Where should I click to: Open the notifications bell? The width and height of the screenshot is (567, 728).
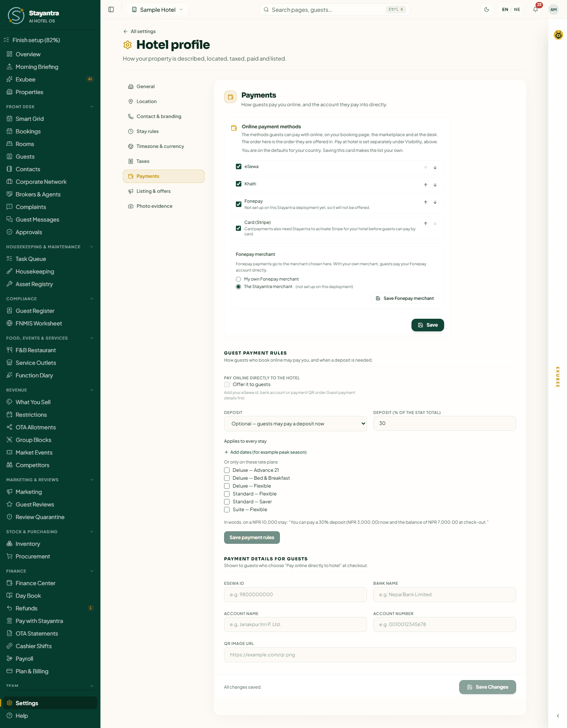click(x=535, y=9)
